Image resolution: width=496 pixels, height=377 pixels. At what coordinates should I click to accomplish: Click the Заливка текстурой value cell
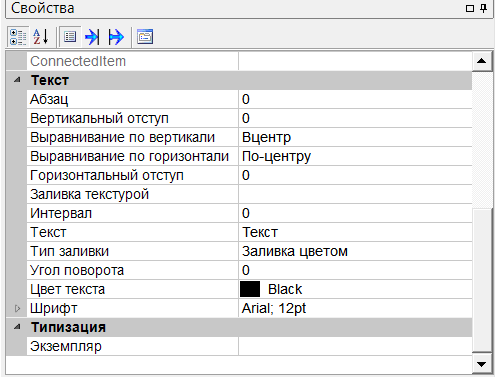pos(355,194)
